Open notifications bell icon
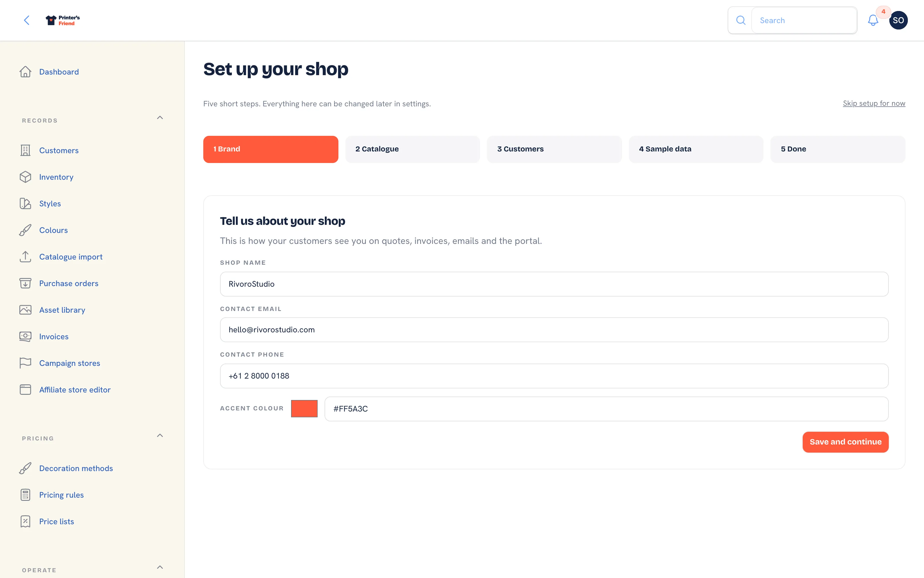Screen dimensions: 924x578 coord(873,20)
